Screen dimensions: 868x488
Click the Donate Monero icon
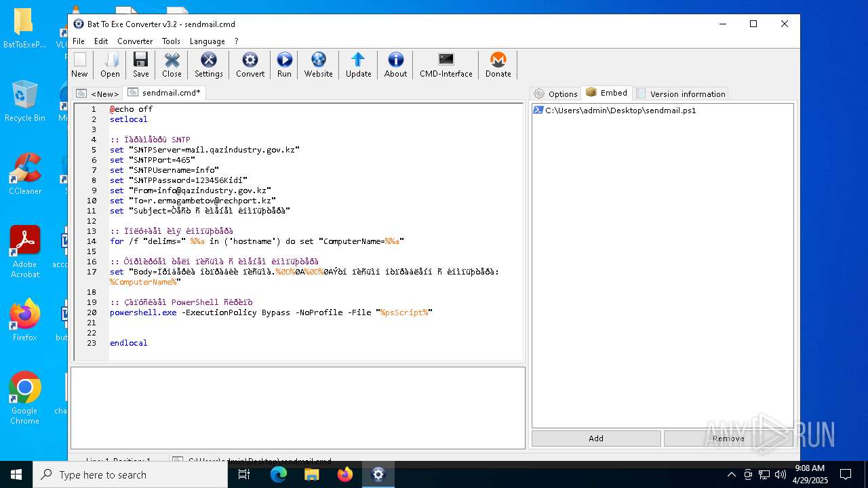pos(498,65)
